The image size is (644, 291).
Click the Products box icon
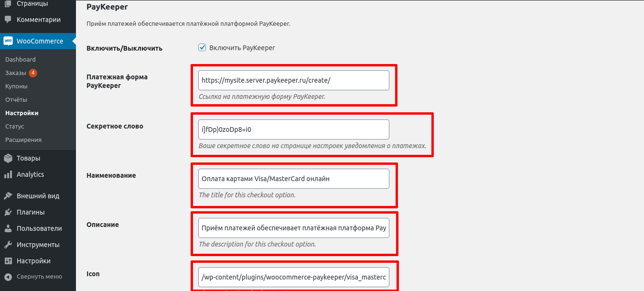click(x=8, y=158)
